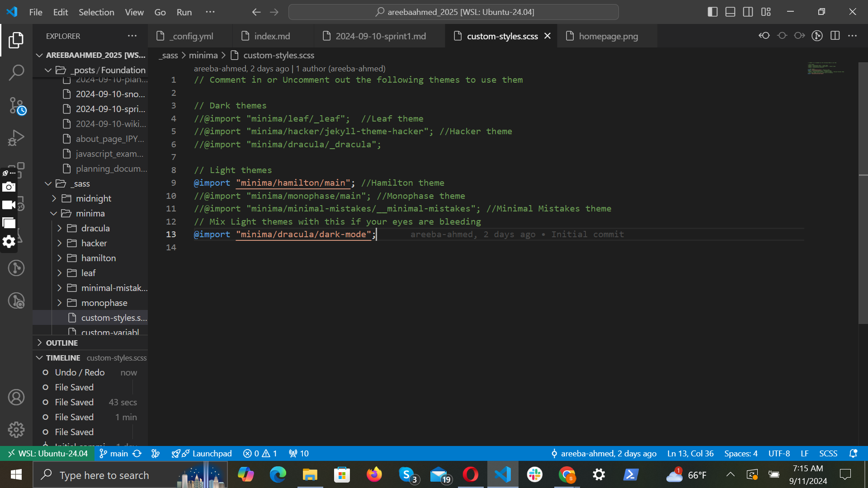Change language mode from SCSS
Screen dimensions: 868x488
coord(828,453)
